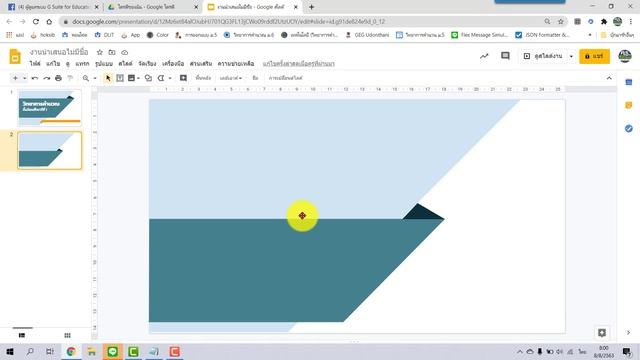Open the Arrange menu
640x360 pixels.
click(x=147, y=64)
